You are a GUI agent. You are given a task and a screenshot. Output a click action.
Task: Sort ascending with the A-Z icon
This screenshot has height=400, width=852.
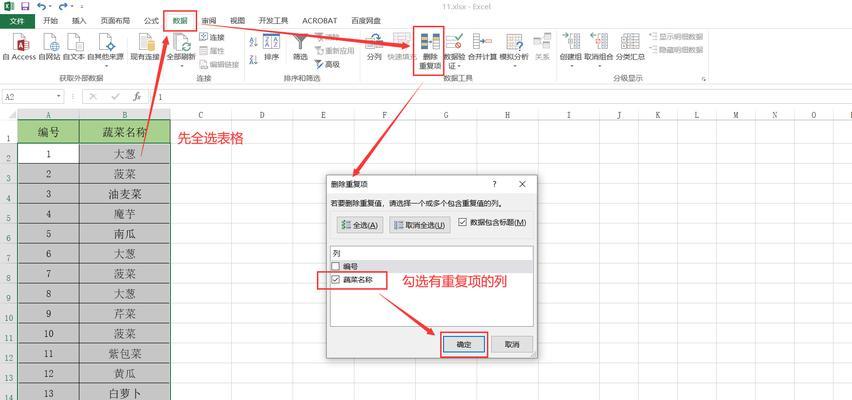(x=253, y=42)
